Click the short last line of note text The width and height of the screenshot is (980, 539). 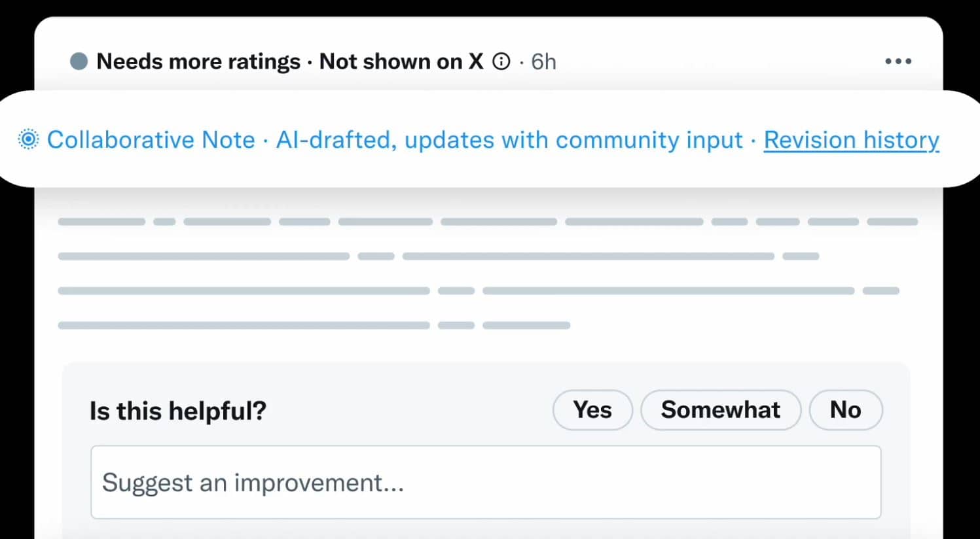pyautogui.click(x=314, y=325)
